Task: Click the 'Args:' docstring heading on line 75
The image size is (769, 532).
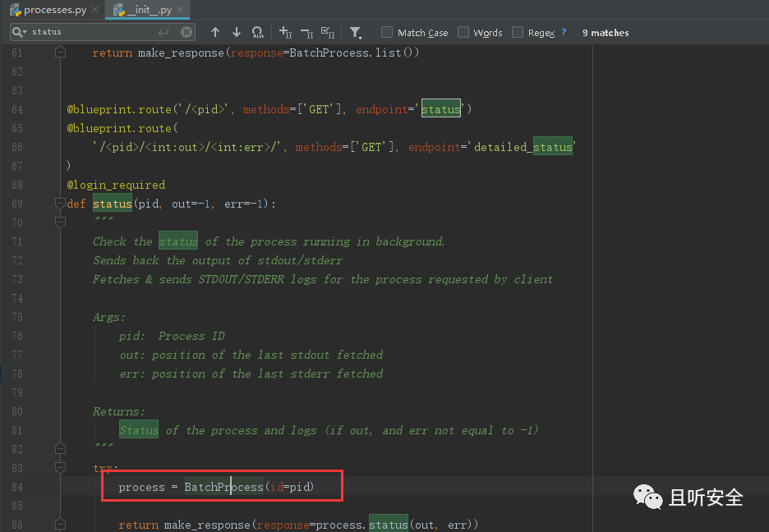Action: pos(109,317)
